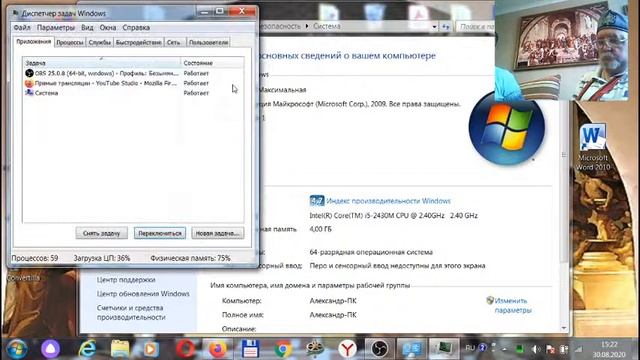Switch to the Firefox taskbar button
The width and height of the screenshot is (640, 360).
click(x=218, y=349)
